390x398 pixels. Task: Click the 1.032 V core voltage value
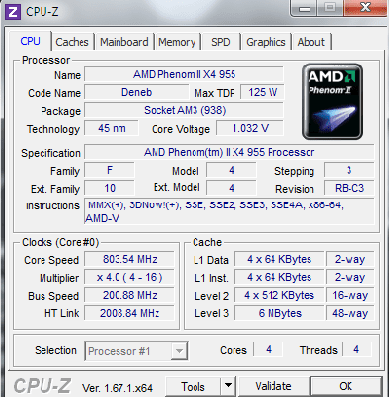[x=250, y=128]
